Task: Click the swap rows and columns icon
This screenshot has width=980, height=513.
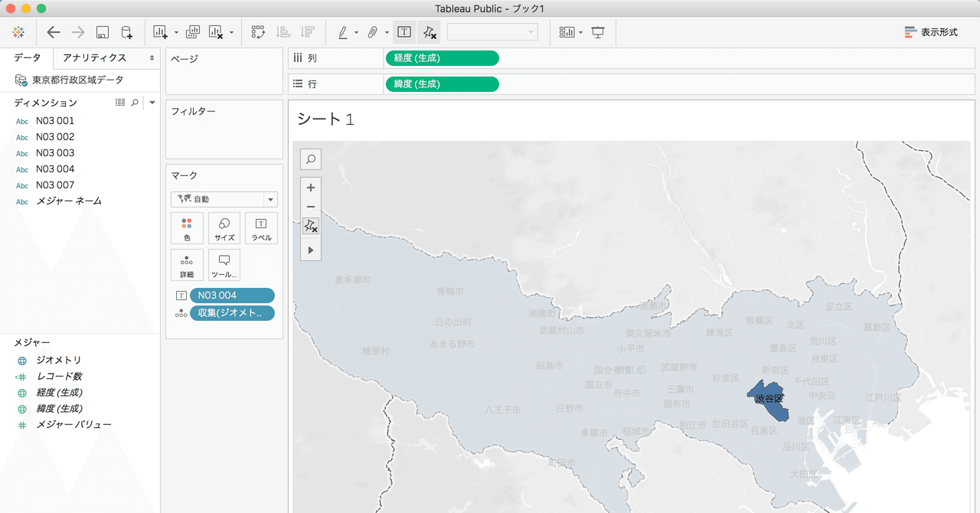Action: 258,32
